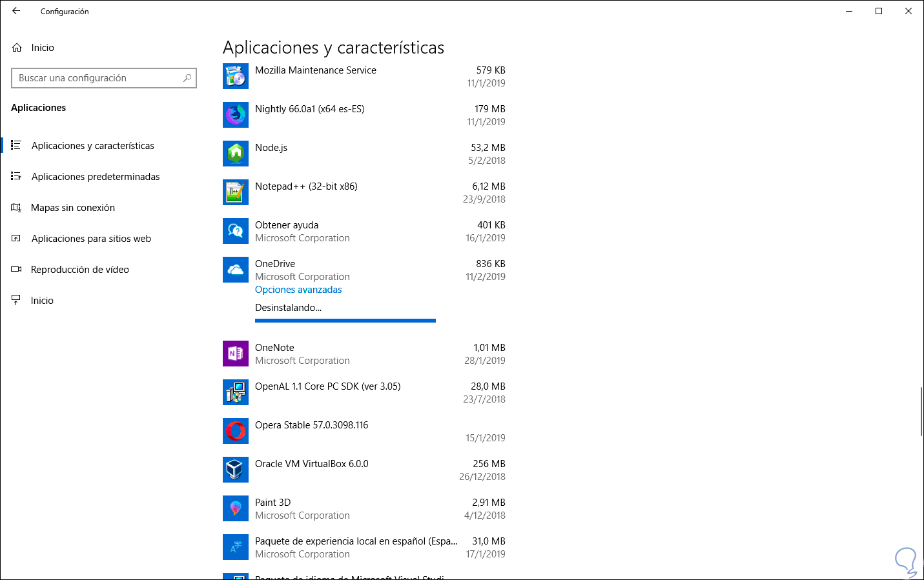Screen dimensions: 924x580
Task: Click the Mapas sin conexión map icon
Action: (x=16, y=208)
